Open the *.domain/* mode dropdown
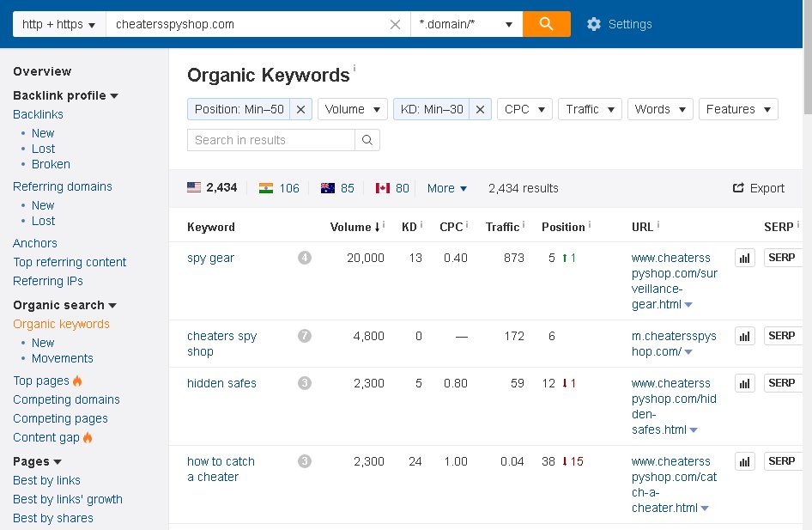812x530 pixels. click(x=466, y=24)
